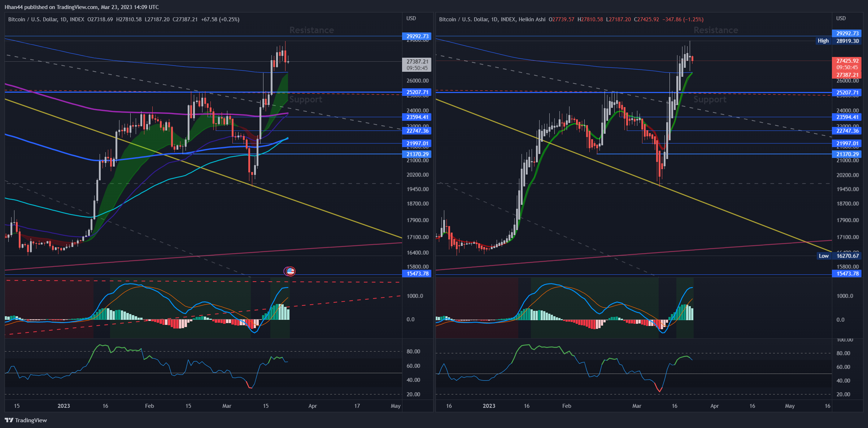The image size is (868, 428).
Task: Click the left chart 23594.41 price label
Action: tap(417, 117)
